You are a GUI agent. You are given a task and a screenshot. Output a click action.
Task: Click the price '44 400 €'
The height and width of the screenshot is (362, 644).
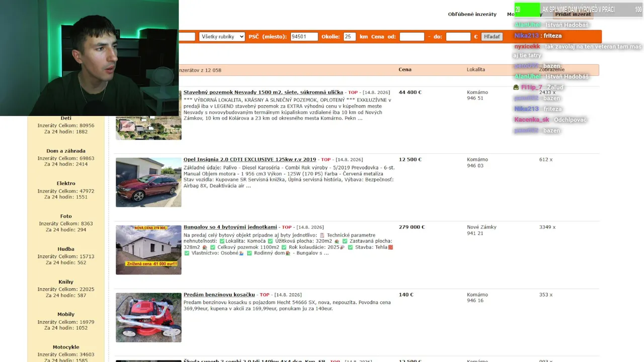[410, 93]
